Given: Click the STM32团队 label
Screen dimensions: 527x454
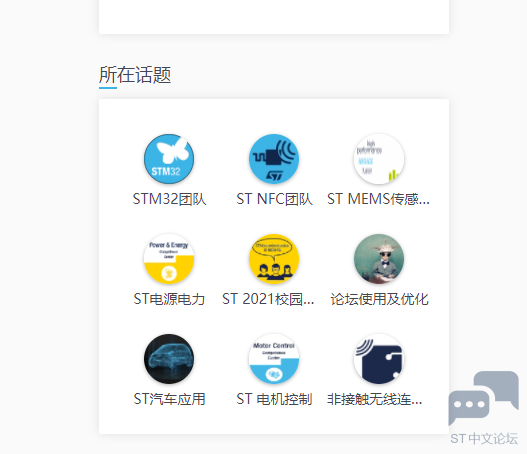Looking at the screenshot, I should pos(169,199).
